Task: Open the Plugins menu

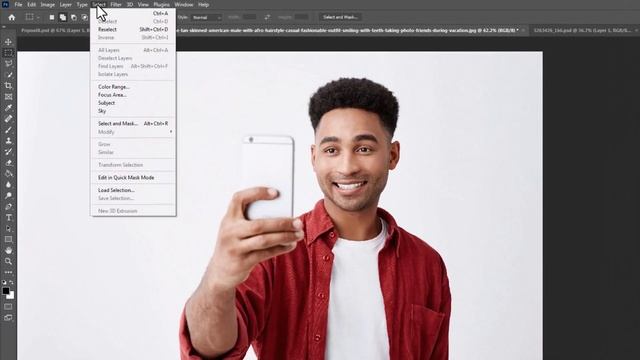Action: (x=161, y=4)
